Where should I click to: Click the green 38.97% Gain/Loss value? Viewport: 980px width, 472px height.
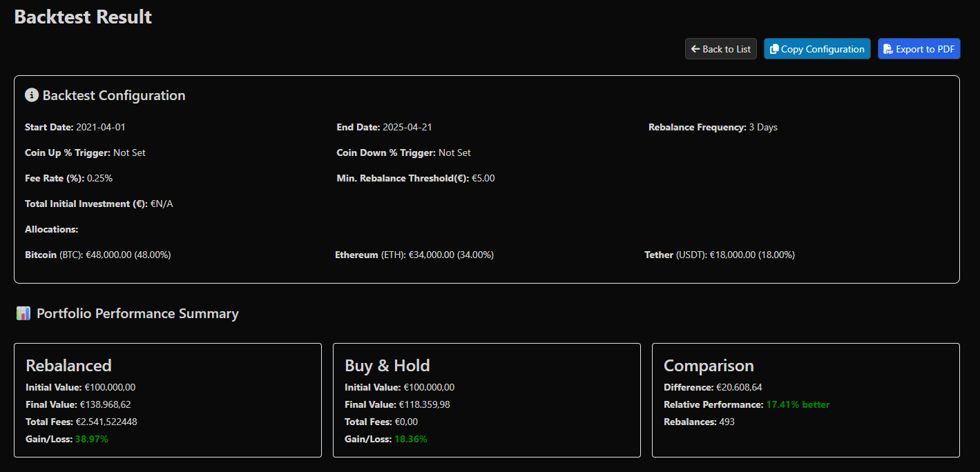click(91, 439)
